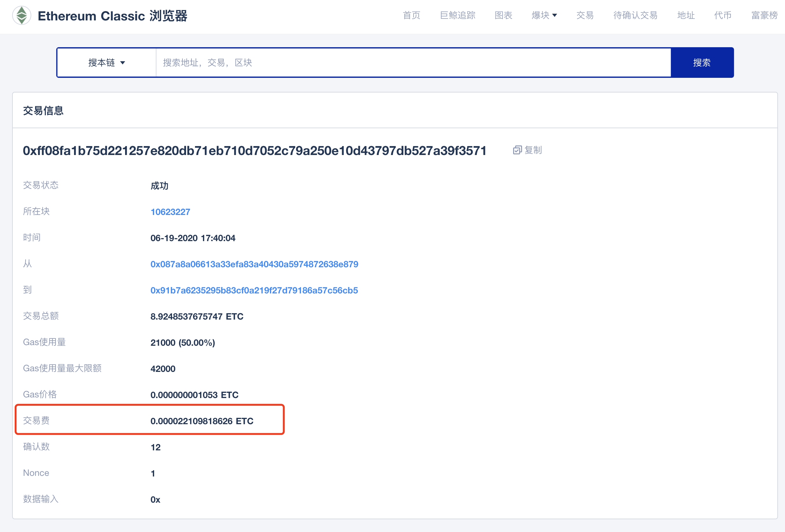Image resolution: width=785 pixels, height=532 pixels.
Task: Open 图表 navigation item
Action: coord(503,15)
